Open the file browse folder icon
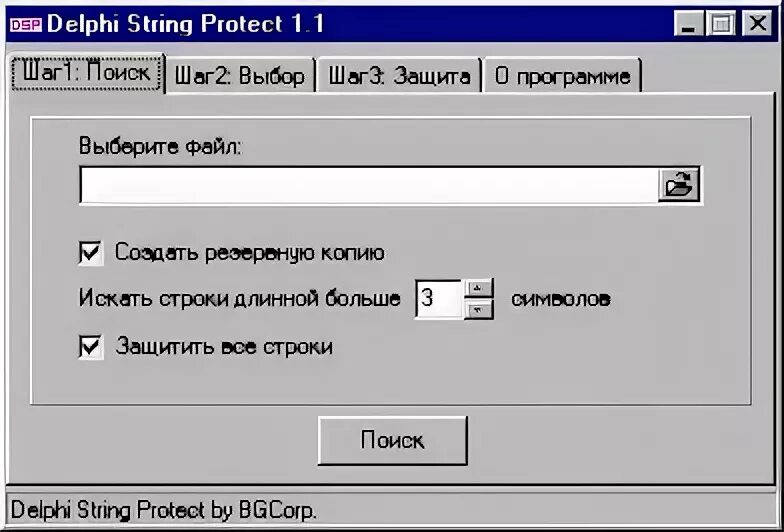Viewport: 784px width, 532px height. click(678, 185)
